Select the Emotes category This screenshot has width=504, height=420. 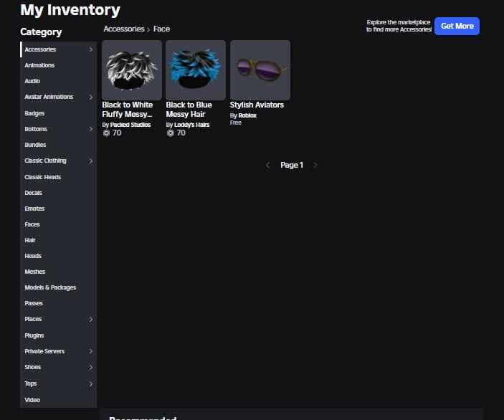pyautogui.click(x=34, y=209)
